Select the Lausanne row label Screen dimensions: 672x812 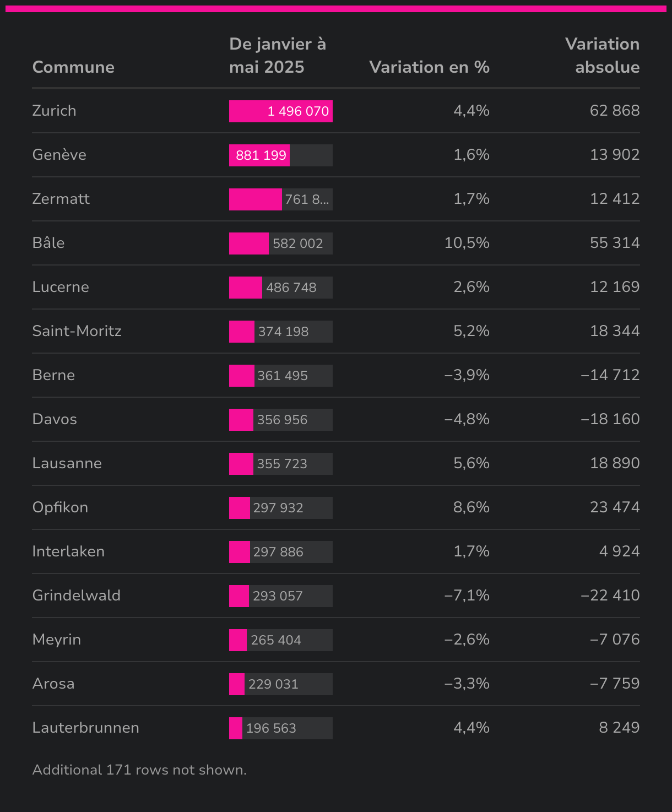(67, 463)
